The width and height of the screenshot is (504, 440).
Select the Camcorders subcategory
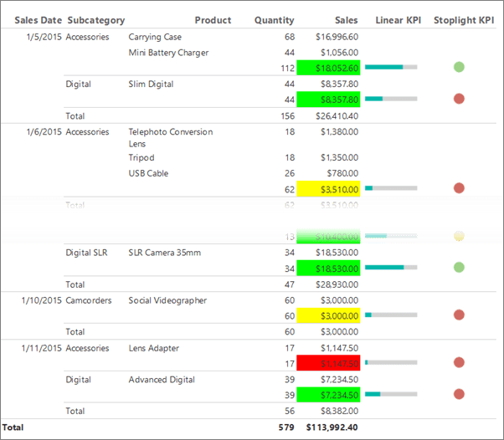coord(89,300)
